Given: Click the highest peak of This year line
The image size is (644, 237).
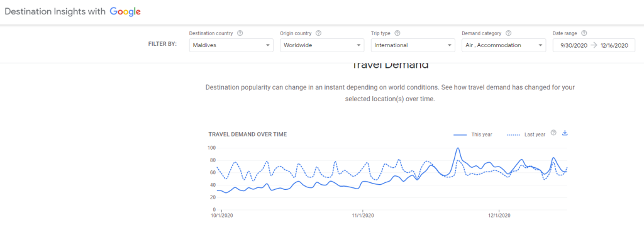Looking at the screenshot, I should [458, 148].
